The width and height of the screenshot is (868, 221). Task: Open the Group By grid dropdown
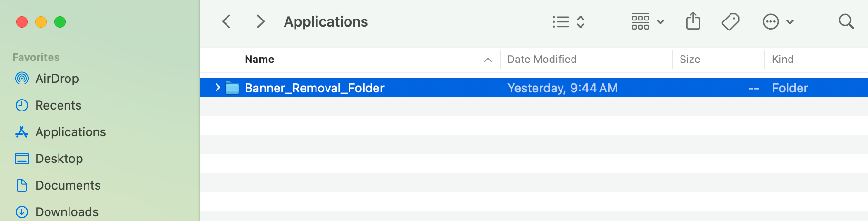pos(647,21)
